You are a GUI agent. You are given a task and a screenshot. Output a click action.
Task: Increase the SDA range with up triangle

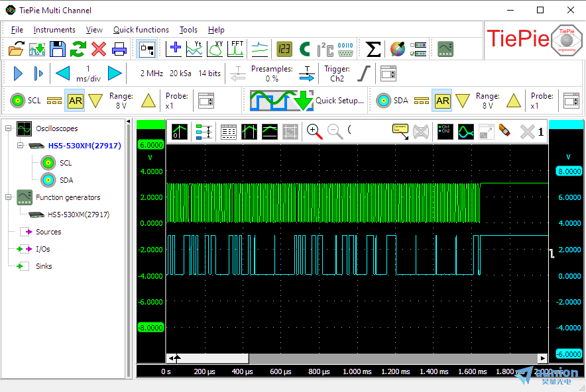coord(514,101)
